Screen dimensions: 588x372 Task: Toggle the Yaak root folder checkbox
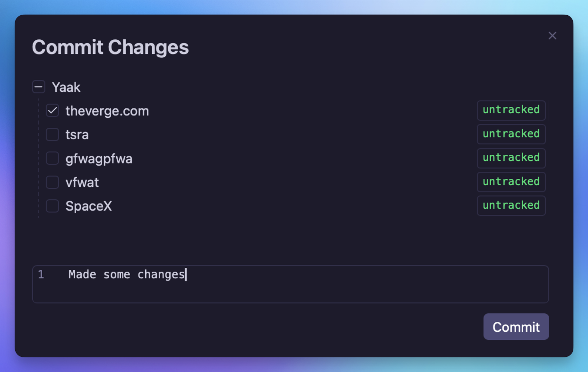point(39,87)
